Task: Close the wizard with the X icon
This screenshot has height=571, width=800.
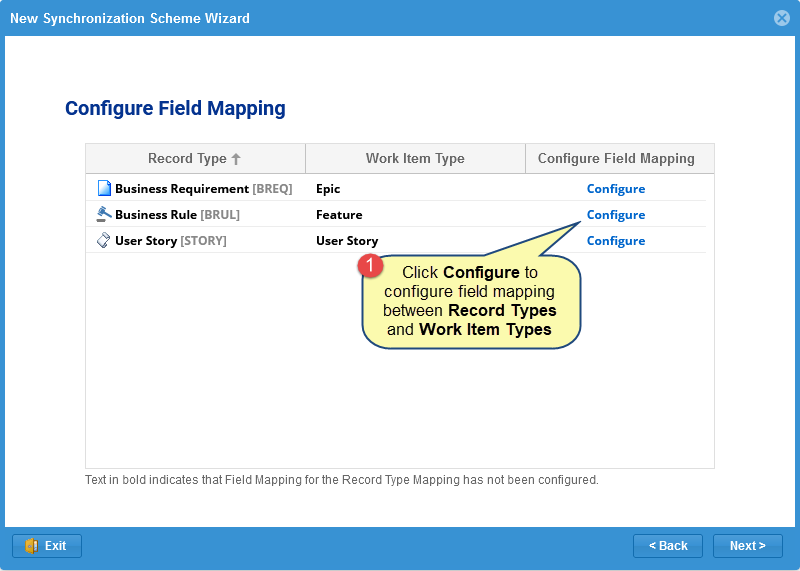Action: point(782,18)
